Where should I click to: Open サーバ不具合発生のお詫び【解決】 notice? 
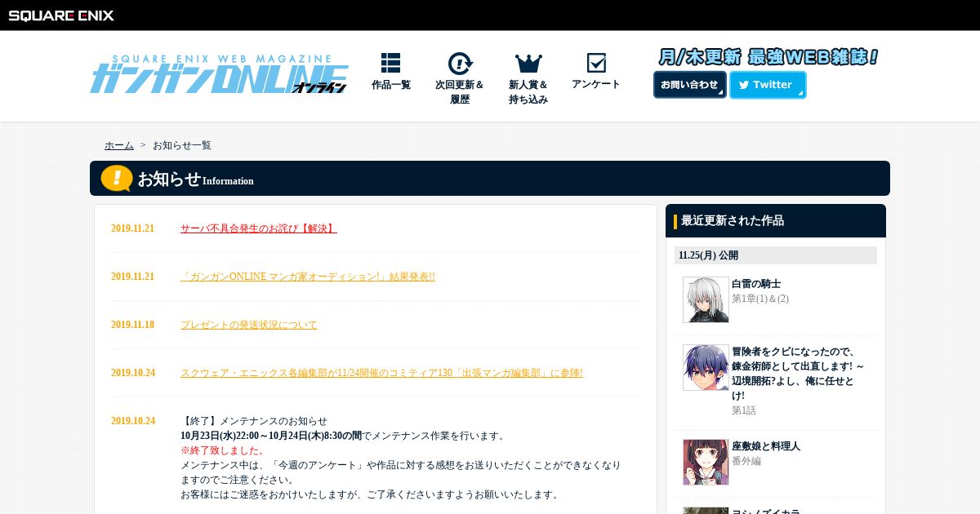(x=259, y=228)
